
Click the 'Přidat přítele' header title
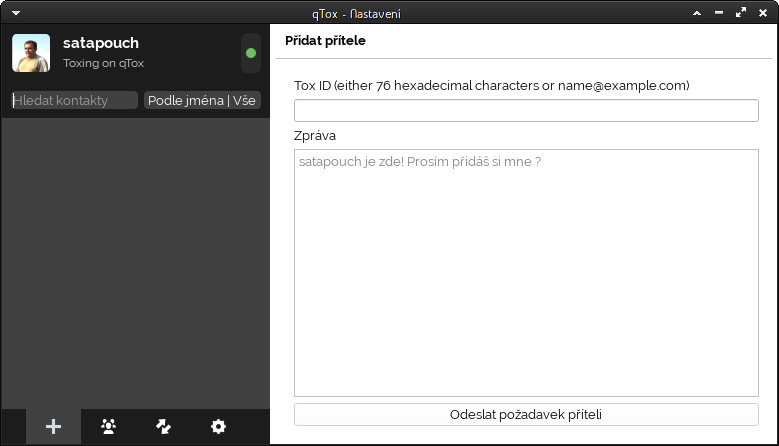click(x=325, y=41)
